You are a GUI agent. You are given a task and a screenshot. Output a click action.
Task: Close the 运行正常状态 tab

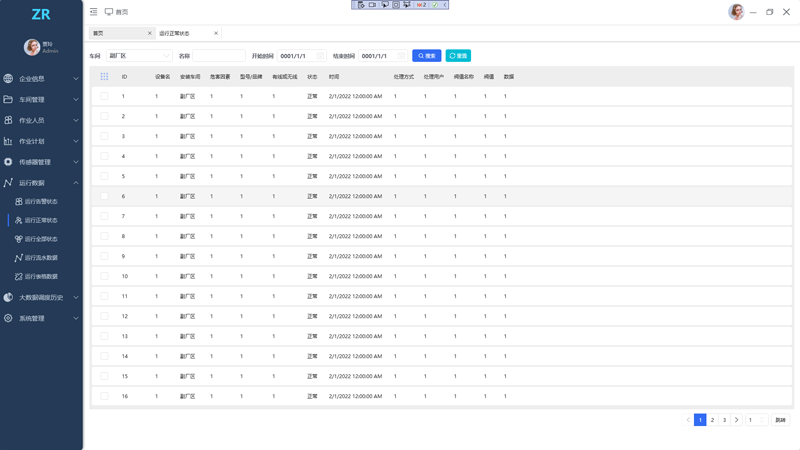coord(216,33)
